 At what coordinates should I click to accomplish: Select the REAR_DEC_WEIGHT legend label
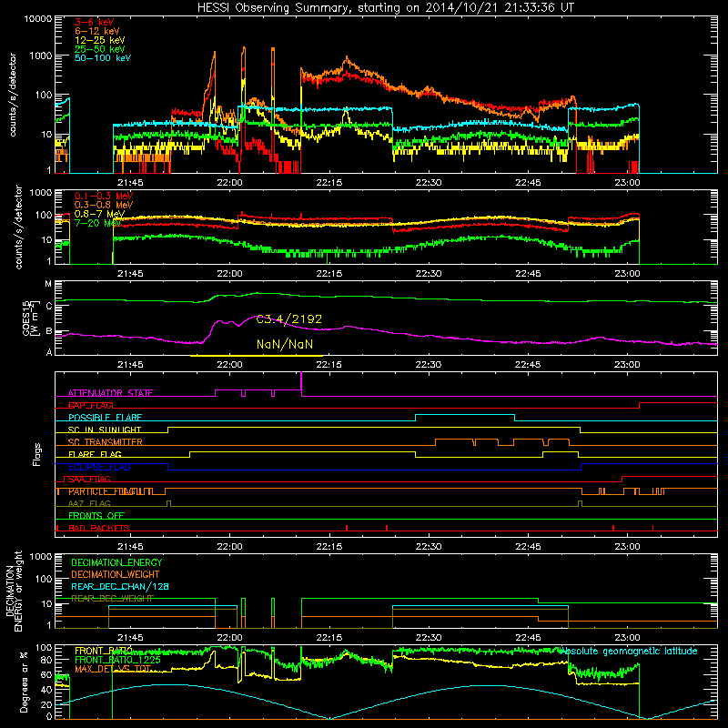pos(112,599)
